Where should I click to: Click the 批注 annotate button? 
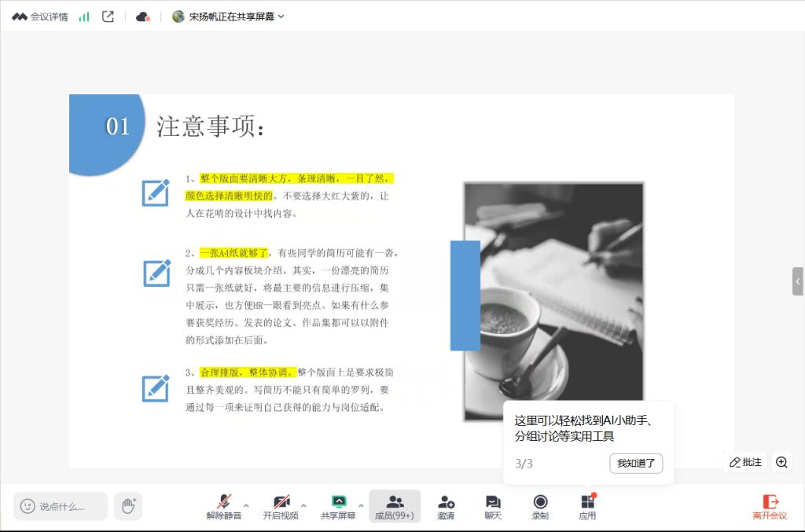coord(745,462)
